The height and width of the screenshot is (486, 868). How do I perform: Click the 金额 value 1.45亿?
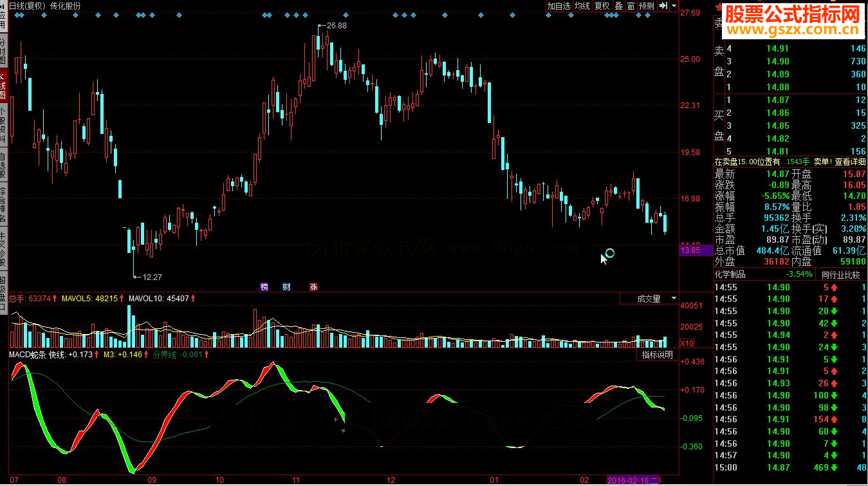coord(775,229)
